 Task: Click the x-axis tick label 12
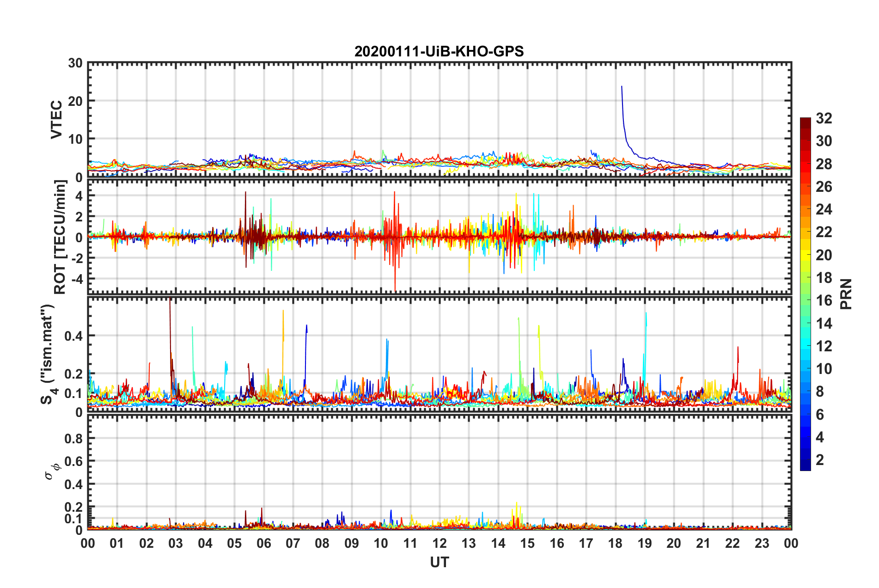tap(439, 543)
